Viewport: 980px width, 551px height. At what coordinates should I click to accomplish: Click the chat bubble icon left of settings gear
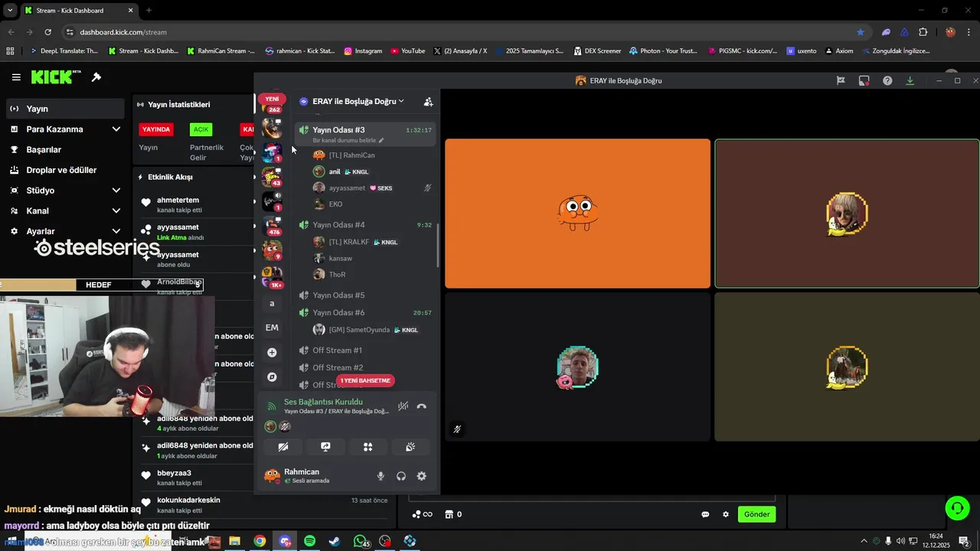pyautogui.click(x=705, y=514)
